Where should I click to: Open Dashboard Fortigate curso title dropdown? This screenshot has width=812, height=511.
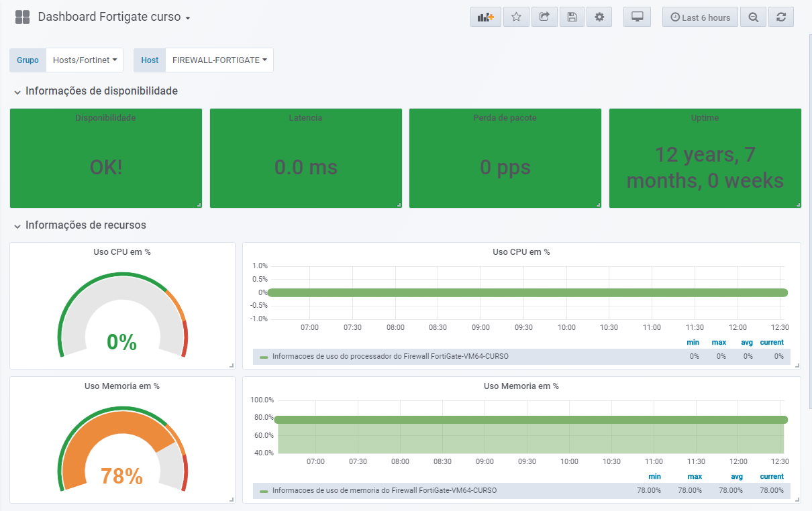tap(114, 17)
